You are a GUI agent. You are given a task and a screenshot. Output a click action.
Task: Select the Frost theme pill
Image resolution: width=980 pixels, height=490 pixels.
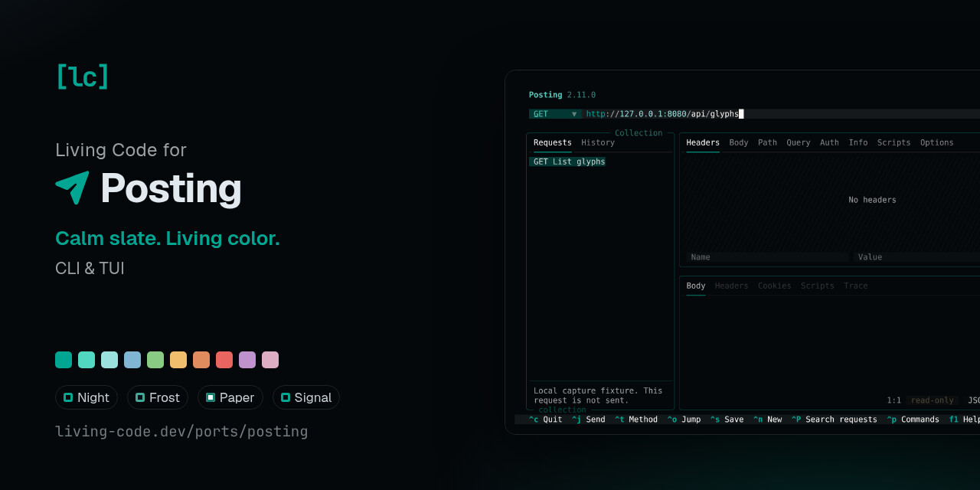pos(158,397)
